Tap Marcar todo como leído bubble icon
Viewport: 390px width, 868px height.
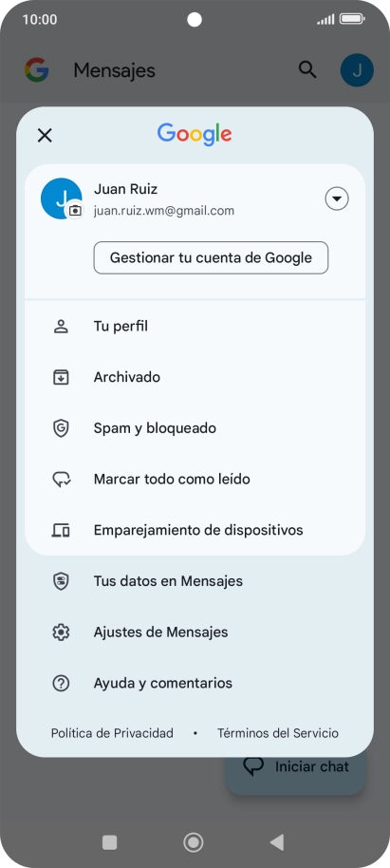[x=61, y=479]
